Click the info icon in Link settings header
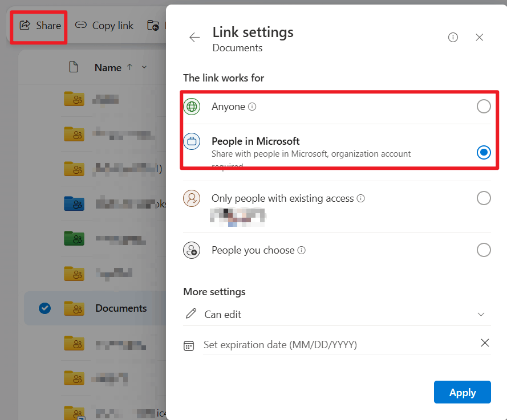Viewport: 507px width, 420px height. tap(453, 37)
